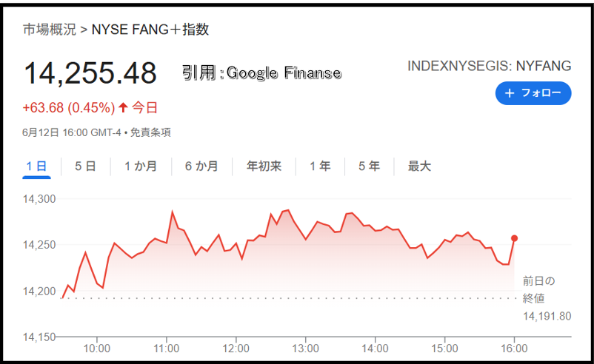The width and height of the screenshot is (594, 364).
Task: Click the red endpoint dot on chart
Action: [x=514, y=238]
